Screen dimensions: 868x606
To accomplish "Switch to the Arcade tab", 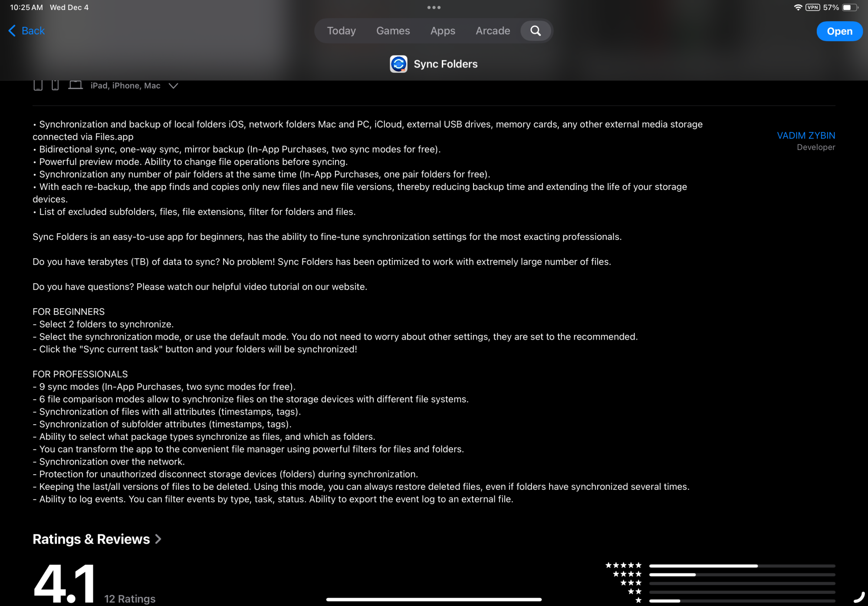I will pos(493,31).
